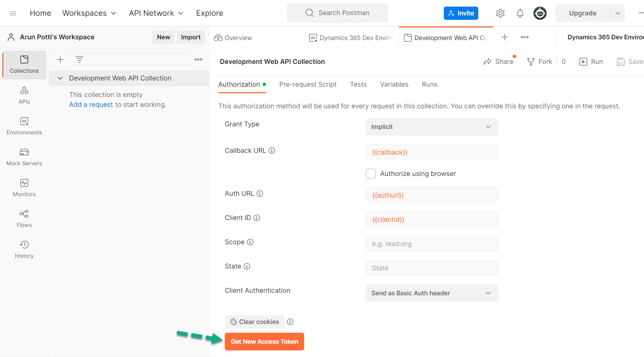Image resolution: width=644 pixels, height=357 pixels.
Task: Collapse the Development Web API Collection
Action: tap(60, 78)
